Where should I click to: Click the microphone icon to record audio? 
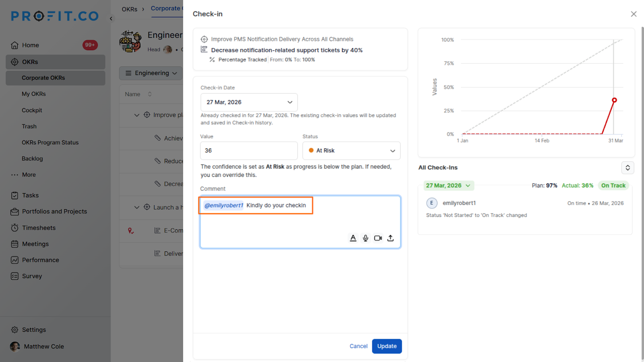pyautogui.click(x=365, y=238)
